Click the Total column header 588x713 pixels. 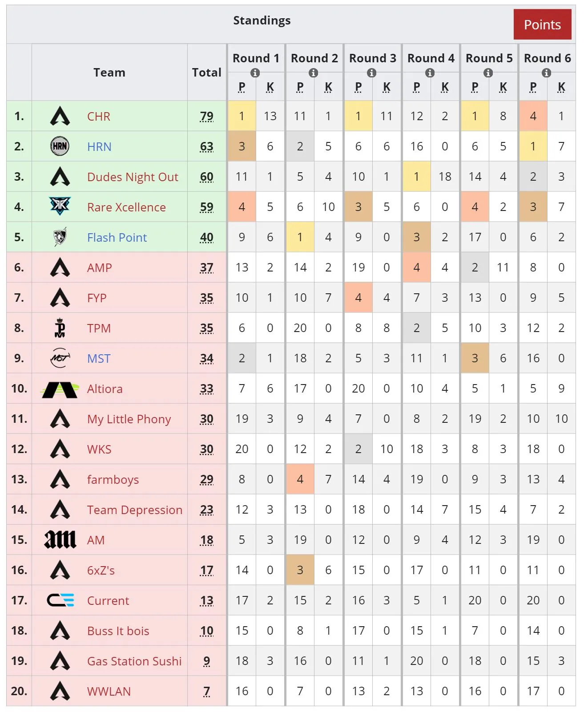[x=206, y=73]
